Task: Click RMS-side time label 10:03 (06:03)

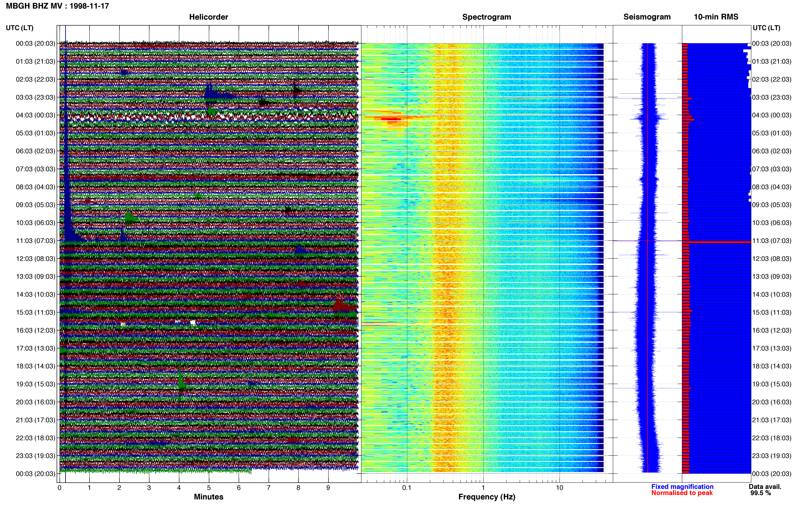Action: [772, 223]
